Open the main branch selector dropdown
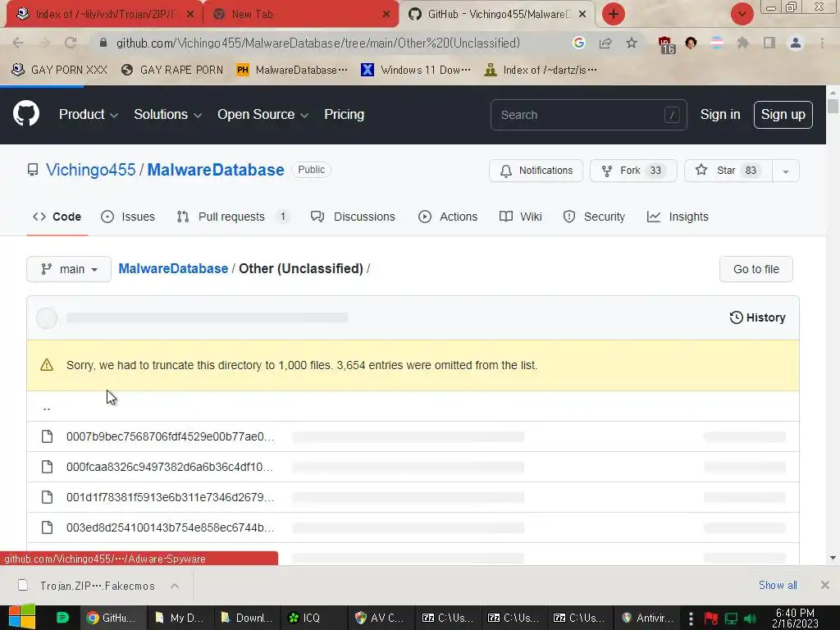This screenshot has height=630, width=840. point(69,269)
